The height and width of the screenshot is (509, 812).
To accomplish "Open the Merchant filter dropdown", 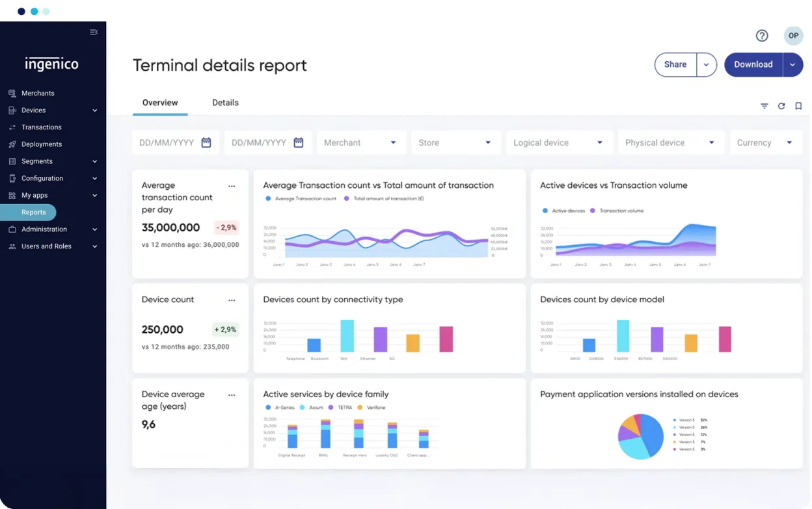I will tap(361, 142).
